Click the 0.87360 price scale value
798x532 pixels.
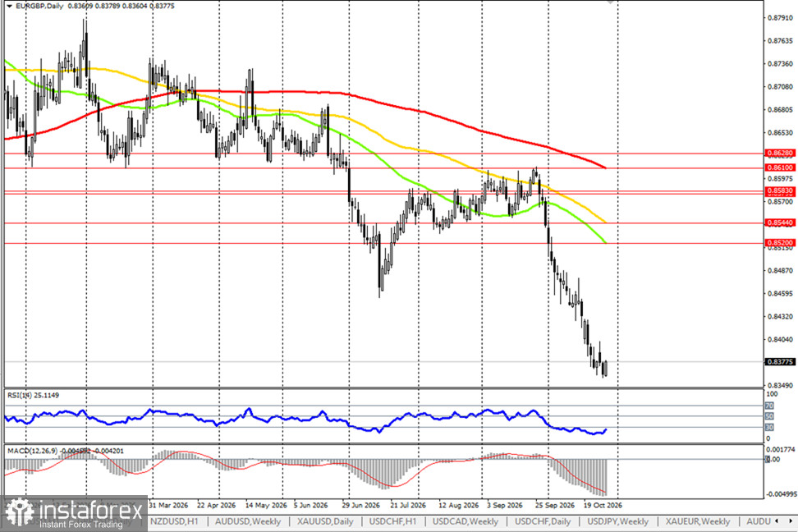tap(780, 64)
